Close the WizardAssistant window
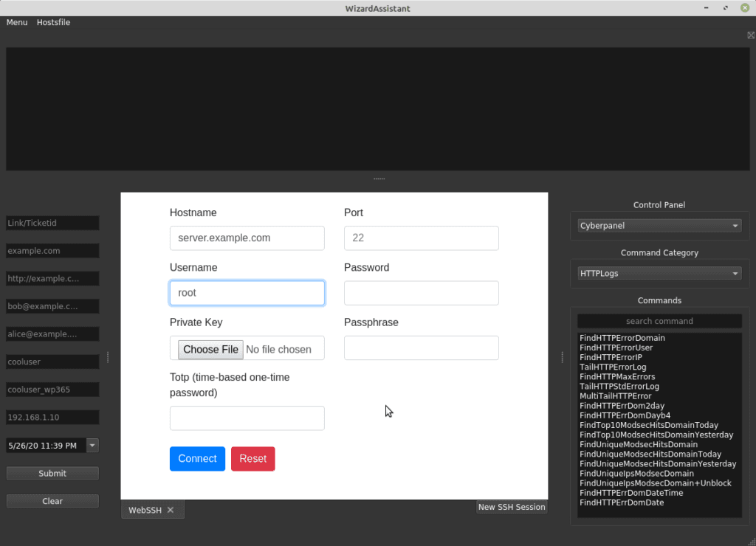Screen dimensions: 756x546 coord(745,8)
